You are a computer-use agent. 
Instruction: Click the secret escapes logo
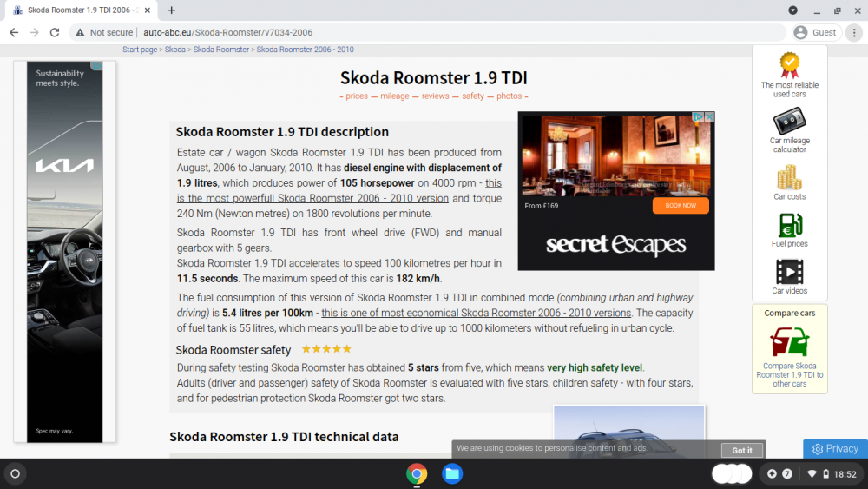point(615,244)
